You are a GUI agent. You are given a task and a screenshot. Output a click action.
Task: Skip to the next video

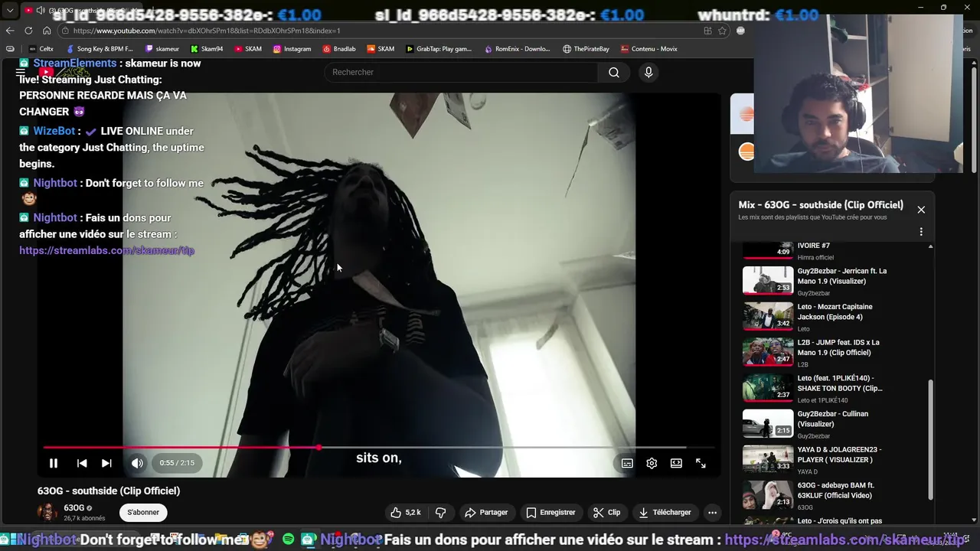coord(106,463)
